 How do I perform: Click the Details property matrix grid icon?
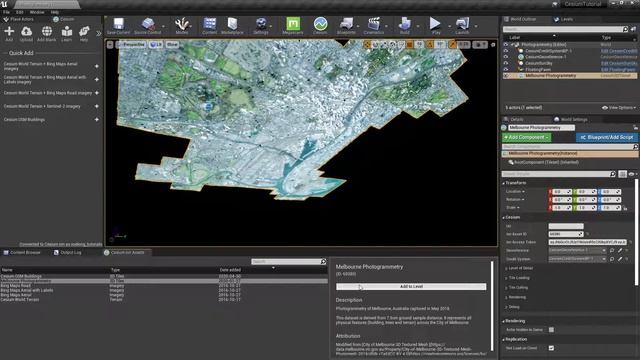coord(622,174)
